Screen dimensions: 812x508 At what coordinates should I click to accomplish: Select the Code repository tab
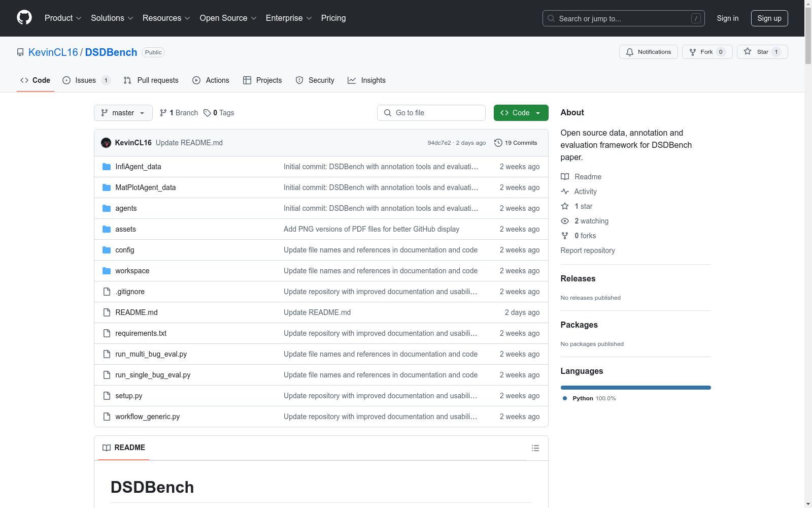click(x=35, y=80)
